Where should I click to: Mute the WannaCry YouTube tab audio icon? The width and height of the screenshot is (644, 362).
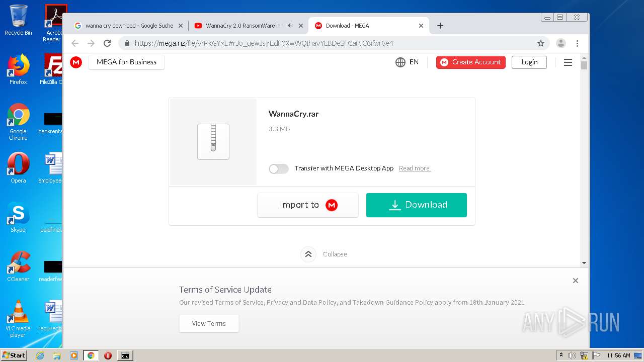tap(290, 26)
